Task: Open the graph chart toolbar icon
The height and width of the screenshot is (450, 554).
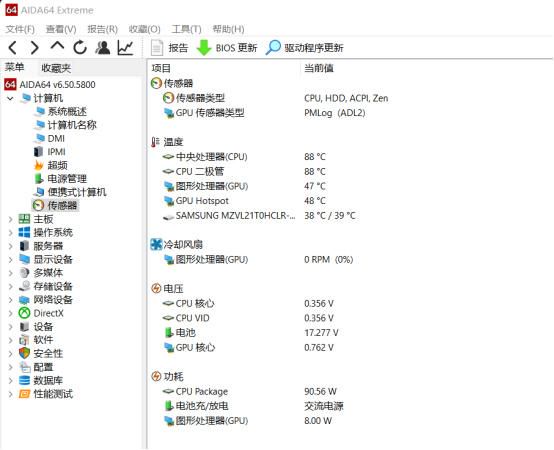Action: 125,47
